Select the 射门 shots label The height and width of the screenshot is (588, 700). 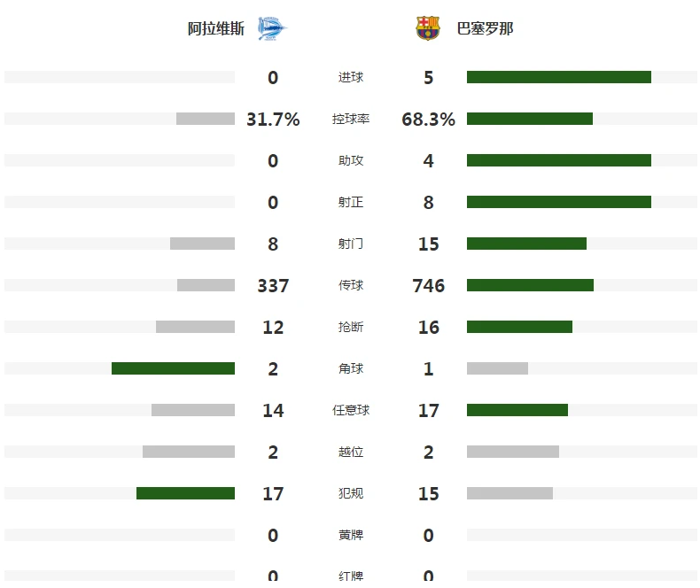(x=351, y=244)
